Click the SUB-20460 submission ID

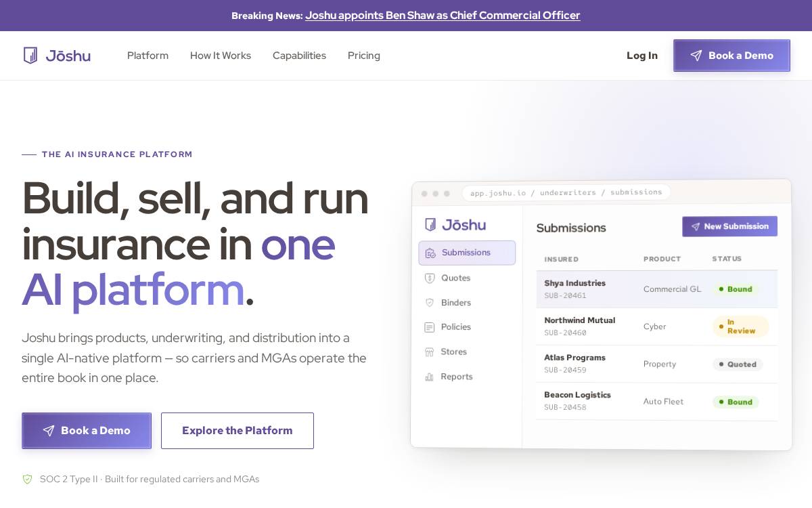(x=565, y=333)
